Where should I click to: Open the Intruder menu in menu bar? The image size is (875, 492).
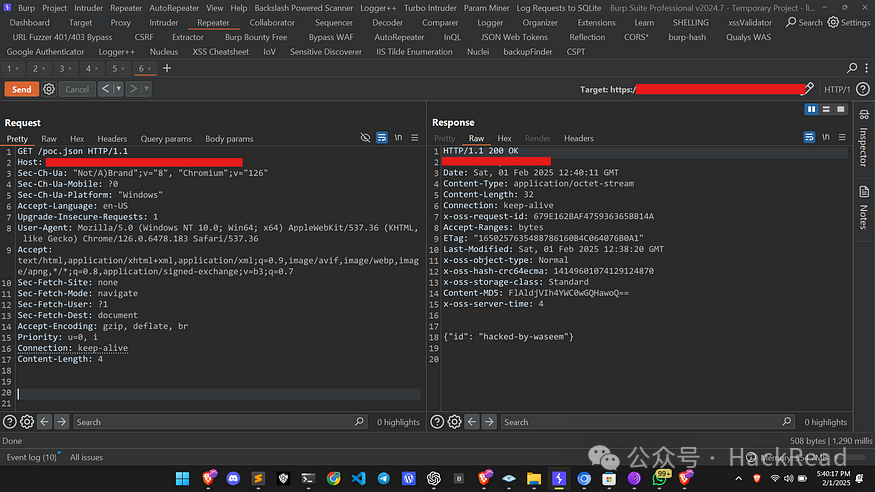click(x=89, y=8)
